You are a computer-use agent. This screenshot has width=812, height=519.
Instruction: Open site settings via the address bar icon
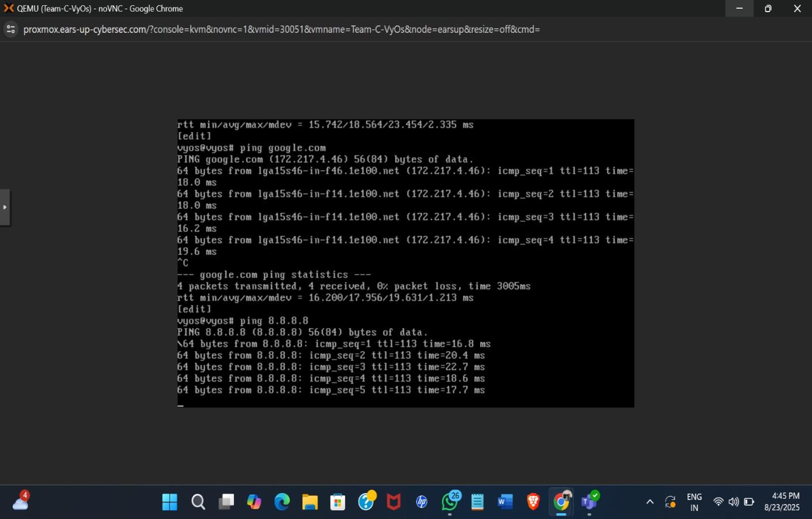(10, 29)
